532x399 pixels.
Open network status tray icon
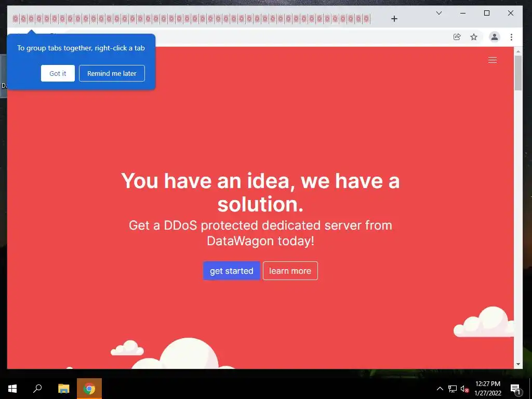click(x=453, y=389)
